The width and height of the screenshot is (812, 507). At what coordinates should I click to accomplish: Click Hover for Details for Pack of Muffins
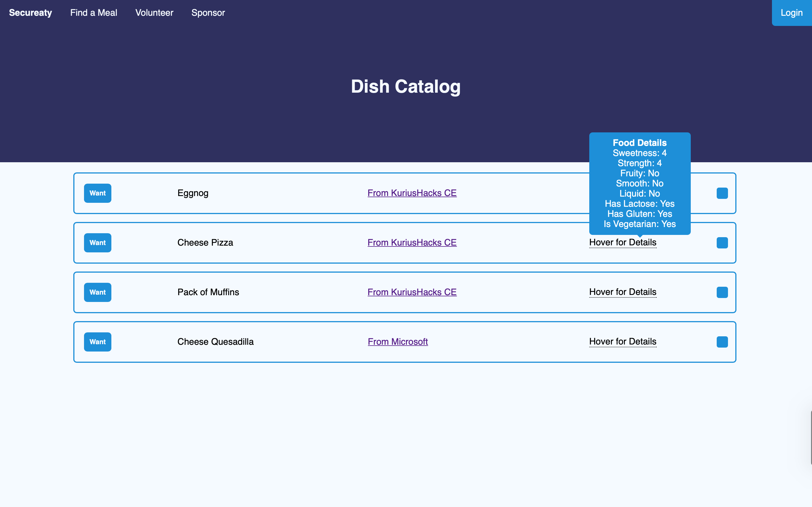click(x=623, y=292)
